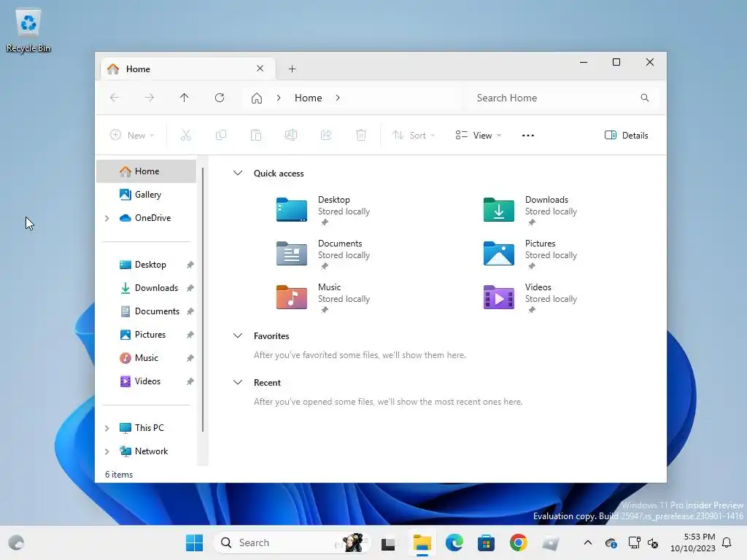The height and width of the screenshot is (560, 747).
Task: Click the Delete trash icon
Action: pos(361,135)
